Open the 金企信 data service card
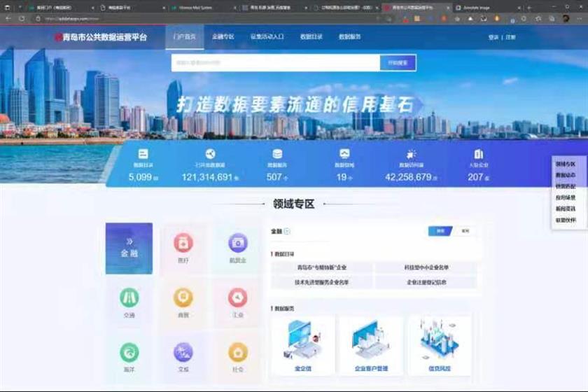588x392 pixels. tap(303, 346)
